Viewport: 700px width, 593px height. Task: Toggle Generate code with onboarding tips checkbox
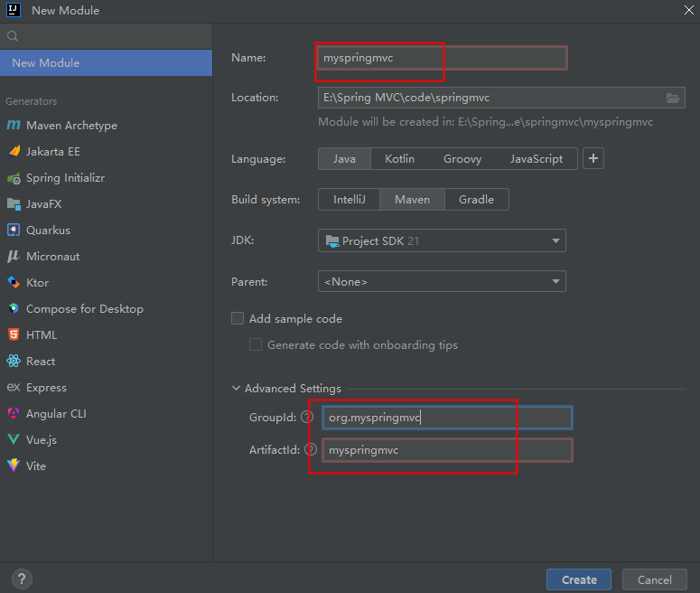pyautogui.click(x=256, y=344)
